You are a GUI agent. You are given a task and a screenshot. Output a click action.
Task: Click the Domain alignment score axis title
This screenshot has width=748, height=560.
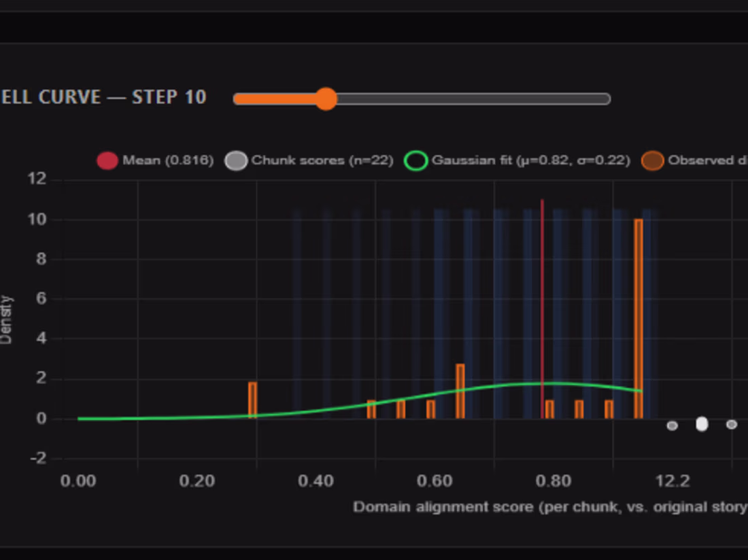[550, 506]
